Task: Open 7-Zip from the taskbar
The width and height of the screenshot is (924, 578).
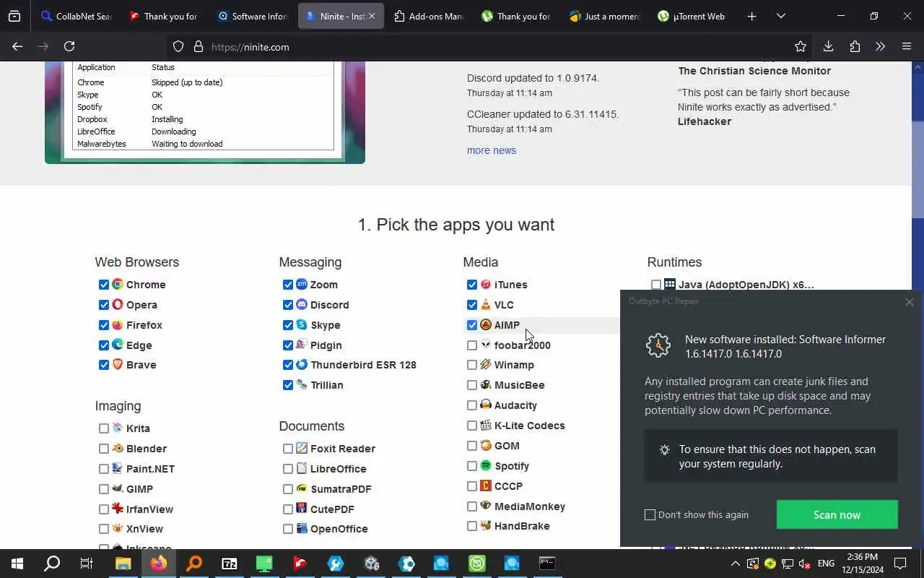Action: (x=230, y=564)
